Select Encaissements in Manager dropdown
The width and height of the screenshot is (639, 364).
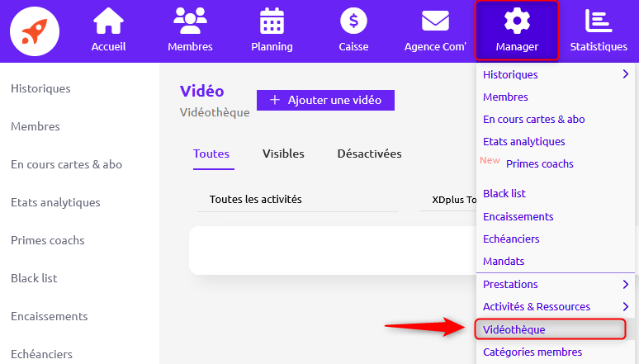(x=518, y=216)
